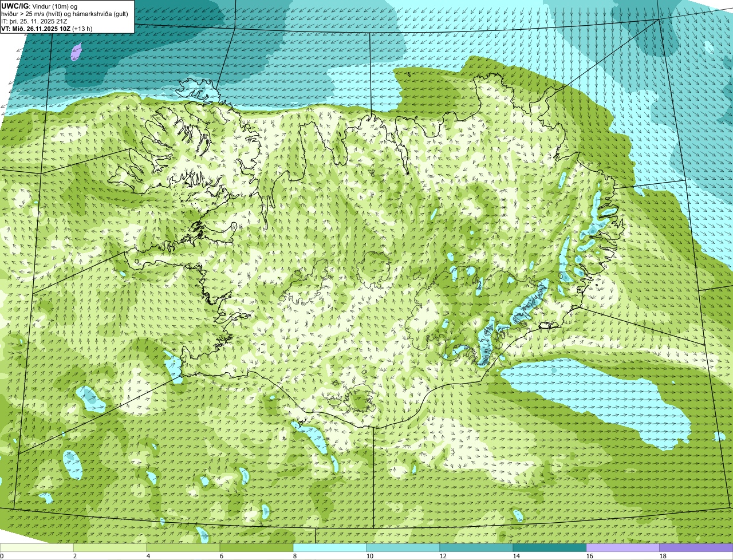Image resolution: width=733 pixels, height=560 pixels.
Task: Click the legend scale label '8'
Action: 295,556
